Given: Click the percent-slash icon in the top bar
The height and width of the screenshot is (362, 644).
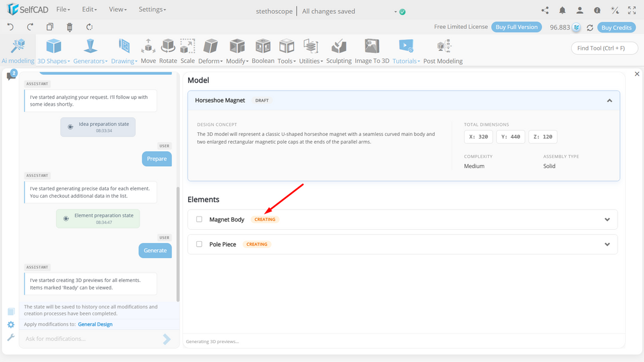Looking at the screenshot, I should (x=615, y=10).
